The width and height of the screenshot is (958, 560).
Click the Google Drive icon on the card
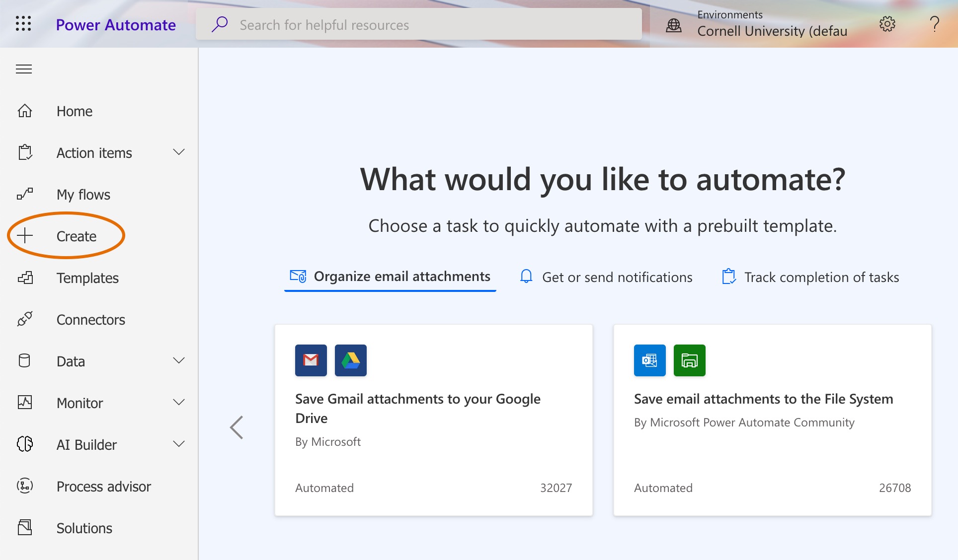351,360
